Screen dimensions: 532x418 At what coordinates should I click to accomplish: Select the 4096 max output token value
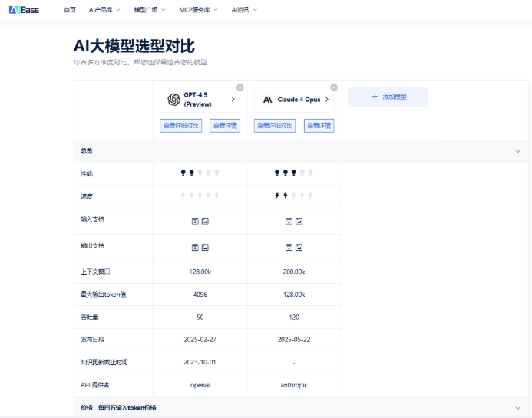[x=200, y=295]
